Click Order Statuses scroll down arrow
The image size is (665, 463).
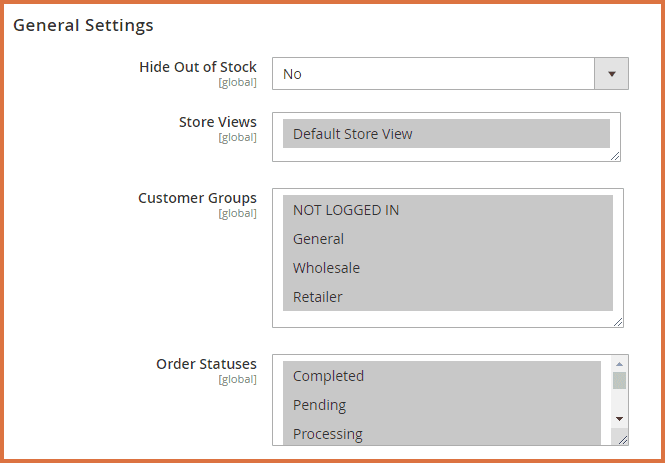pyautogui.click(x=619, y=419)
